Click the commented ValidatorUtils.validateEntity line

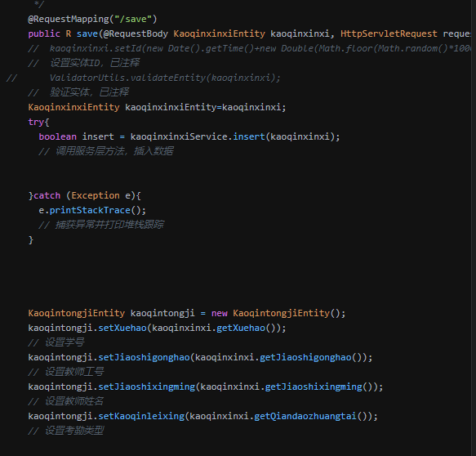tap(143, 78)
